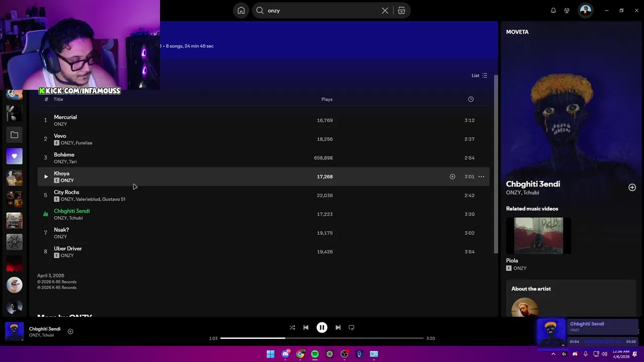This screenshot has height=362, width=644.
Task: Click the overlay widget waveform progress
Action: tap(603, 342)
